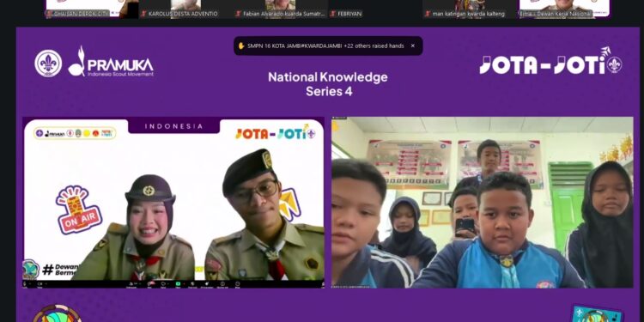The image size is (644, 322).
Task: Click microphone icon in embedded Zoom toolbar
Action: pyautogui.click(x=25, y=284)
